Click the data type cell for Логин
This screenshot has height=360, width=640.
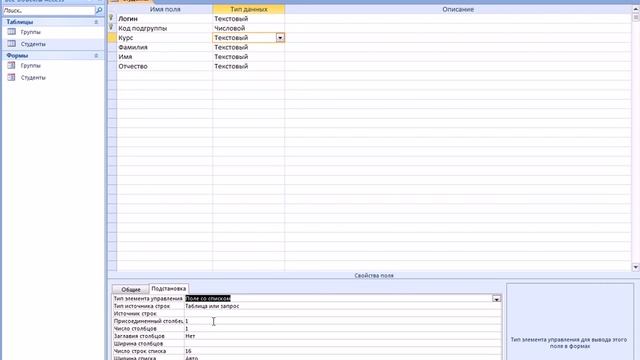(249, 18)
